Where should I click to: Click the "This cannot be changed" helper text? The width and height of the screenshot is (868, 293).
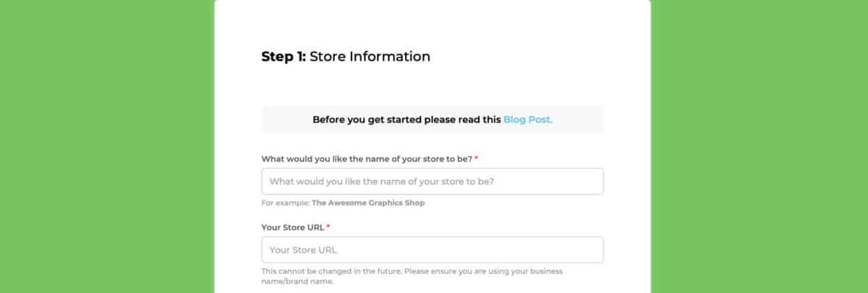pyautogui.click(x=412, y=271)
